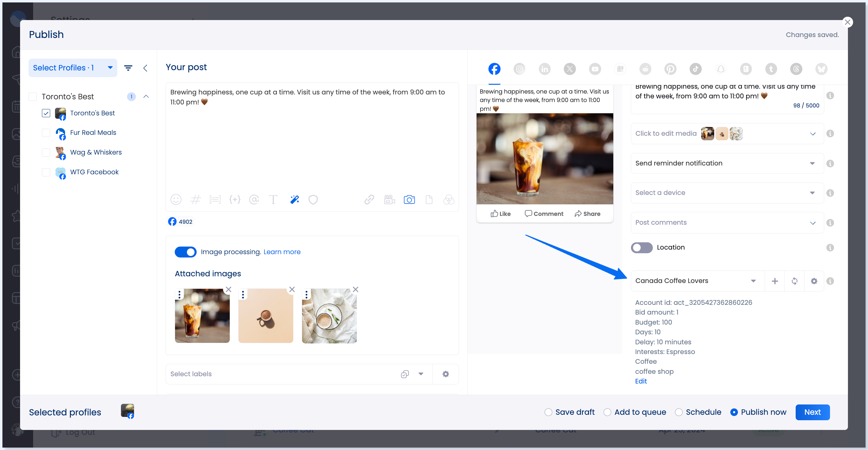Add a new ad campaign preset
The image size is (868, 450).
[775, 281]
